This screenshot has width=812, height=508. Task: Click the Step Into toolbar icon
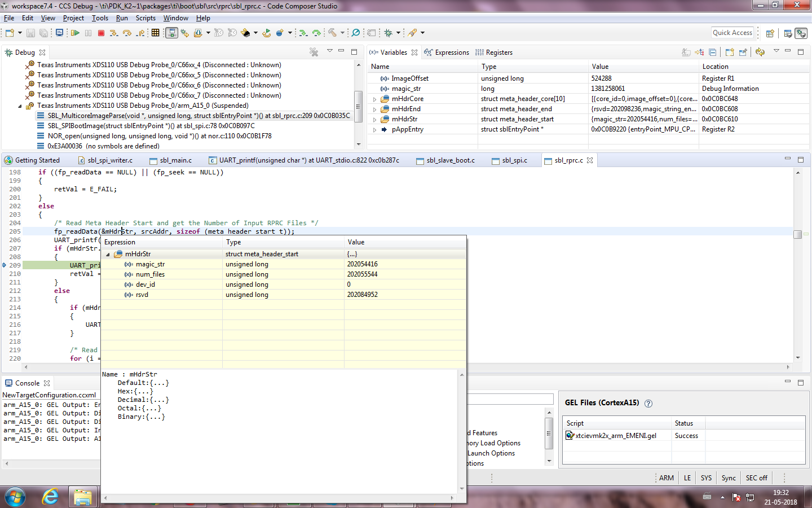114,33
